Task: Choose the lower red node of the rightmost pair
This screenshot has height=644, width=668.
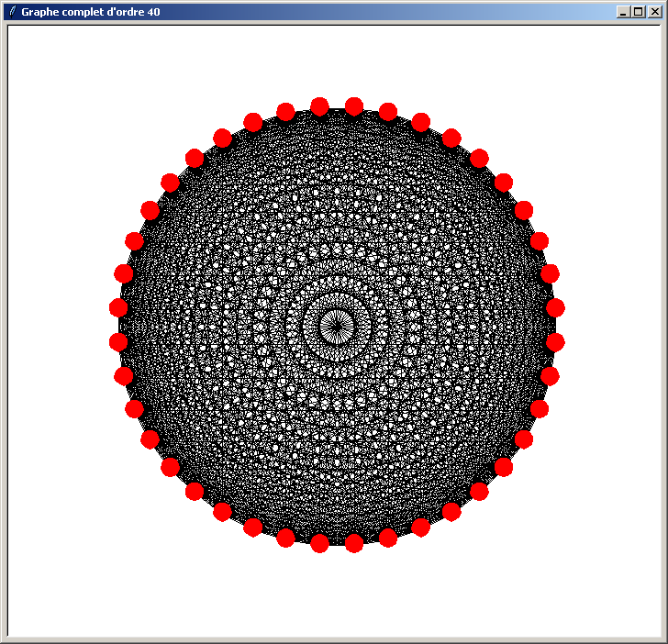Action: [x=555, y=342]
